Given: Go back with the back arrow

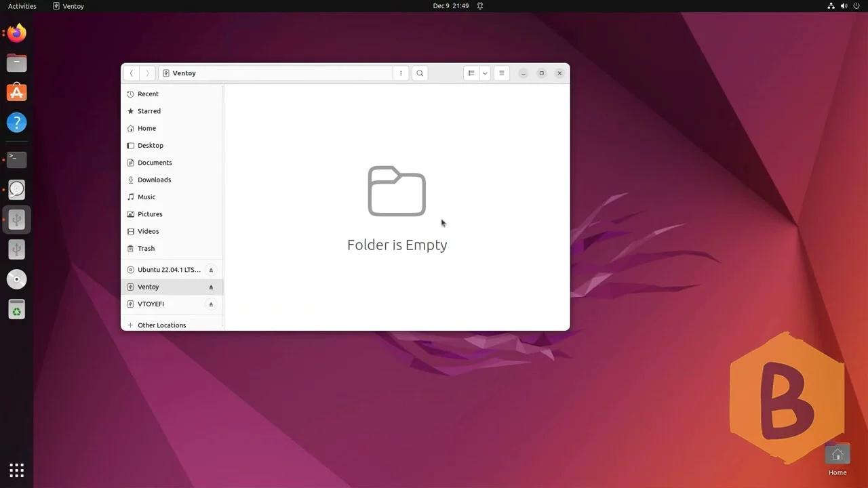Looking at the screenshot, I should click(x=132, y=73).
